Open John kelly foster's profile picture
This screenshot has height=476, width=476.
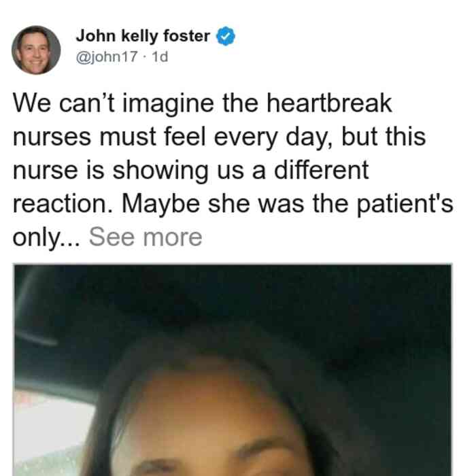pos(36,50)
